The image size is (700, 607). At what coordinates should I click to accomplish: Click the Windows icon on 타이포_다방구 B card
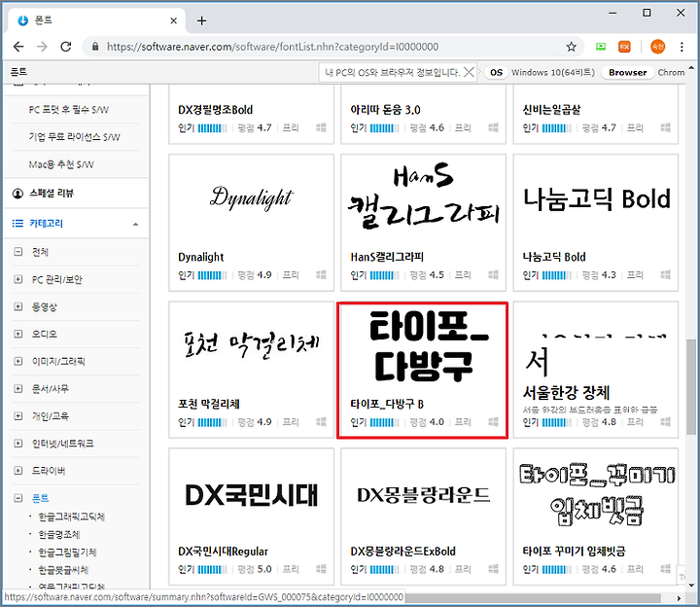click(x=493, y=421)
